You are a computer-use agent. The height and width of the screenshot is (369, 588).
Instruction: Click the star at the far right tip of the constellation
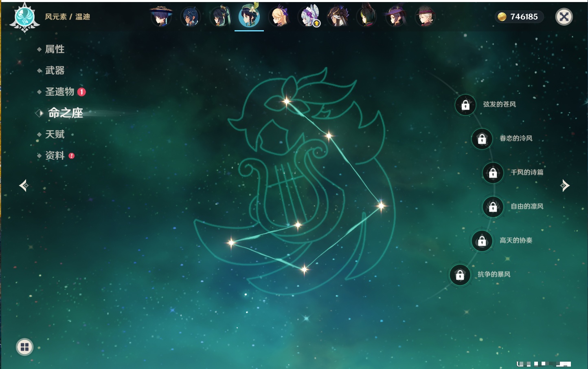coord(381,205)
